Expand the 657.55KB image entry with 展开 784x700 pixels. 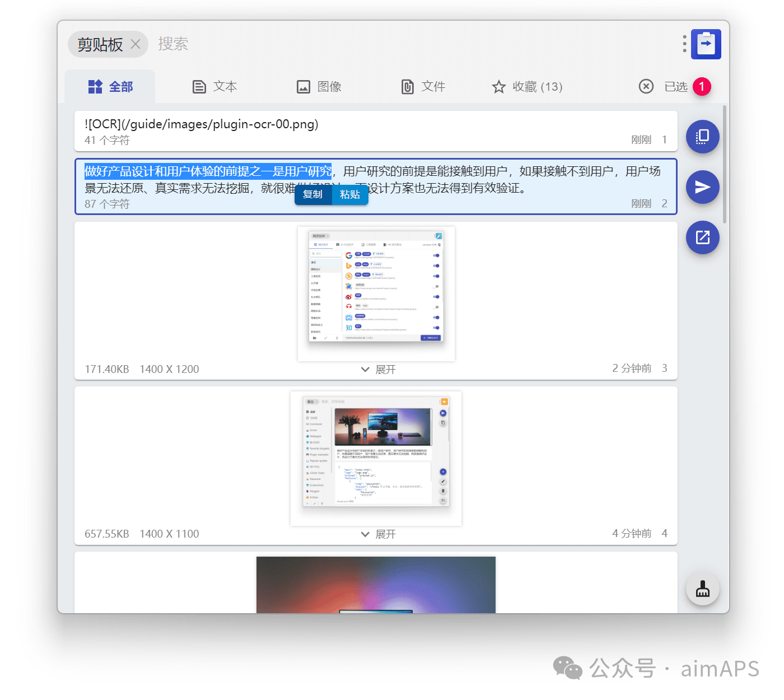378,534
